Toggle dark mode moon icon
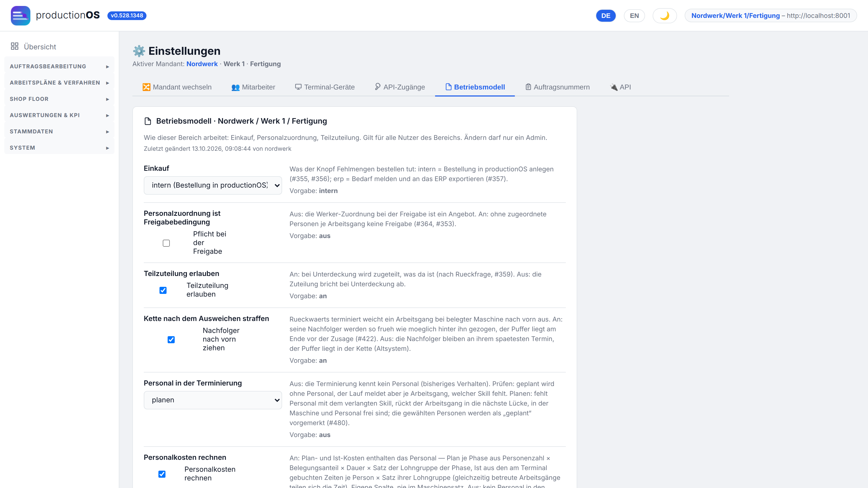 665,15
